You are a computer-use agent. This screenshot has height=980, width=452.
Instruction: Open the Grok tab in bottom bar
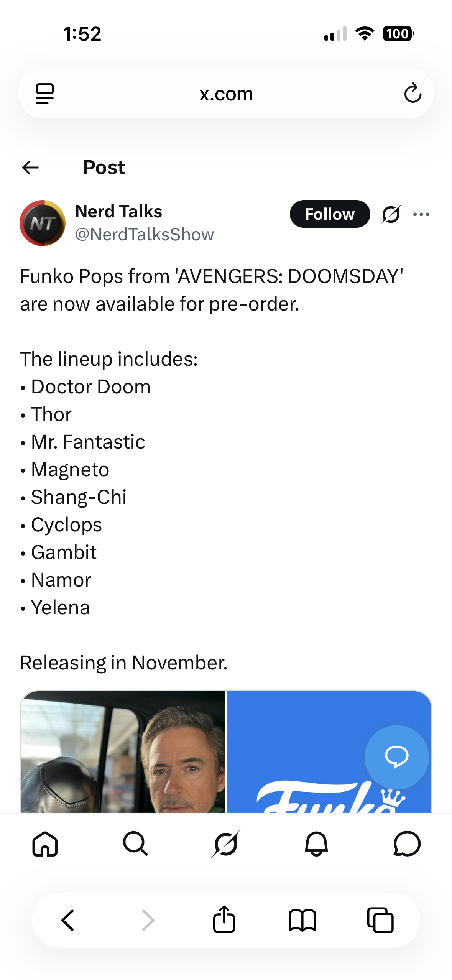pos(226,844)
